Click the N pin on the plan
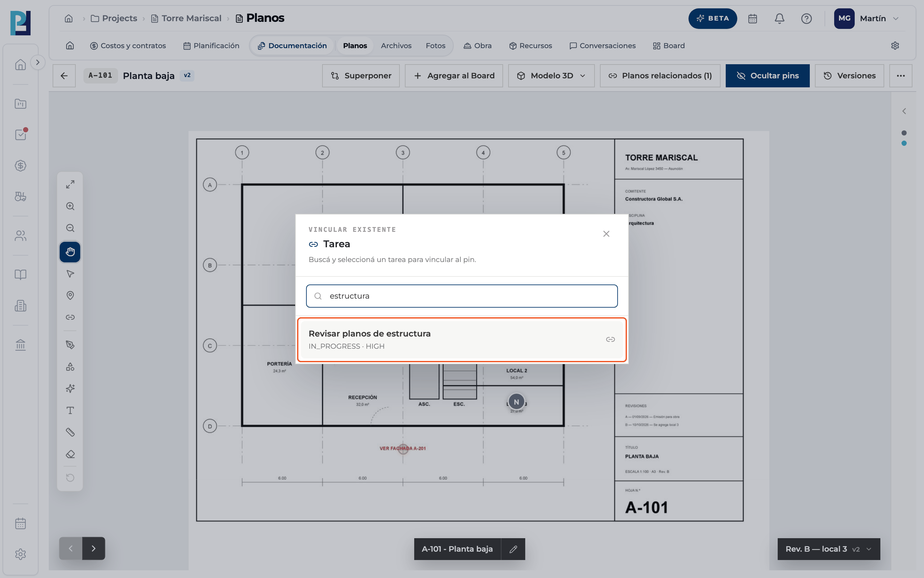924x578 pixels. 516,402
